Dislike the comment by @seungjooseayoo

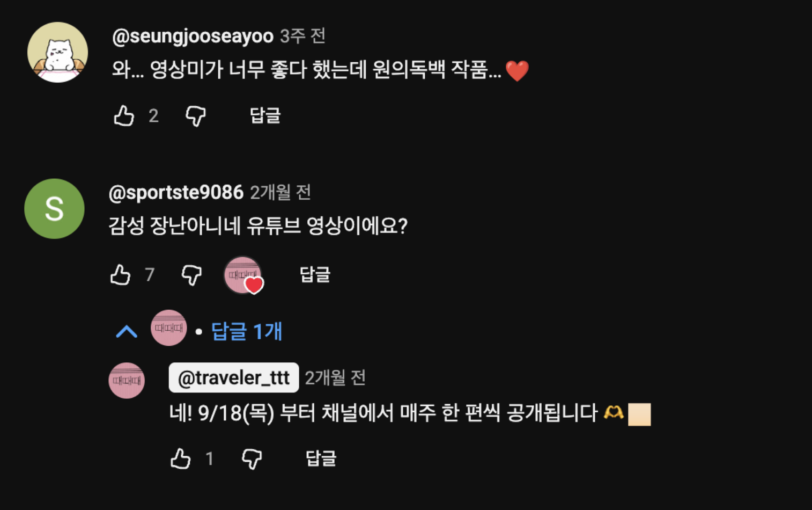click(x=195, y=115)
